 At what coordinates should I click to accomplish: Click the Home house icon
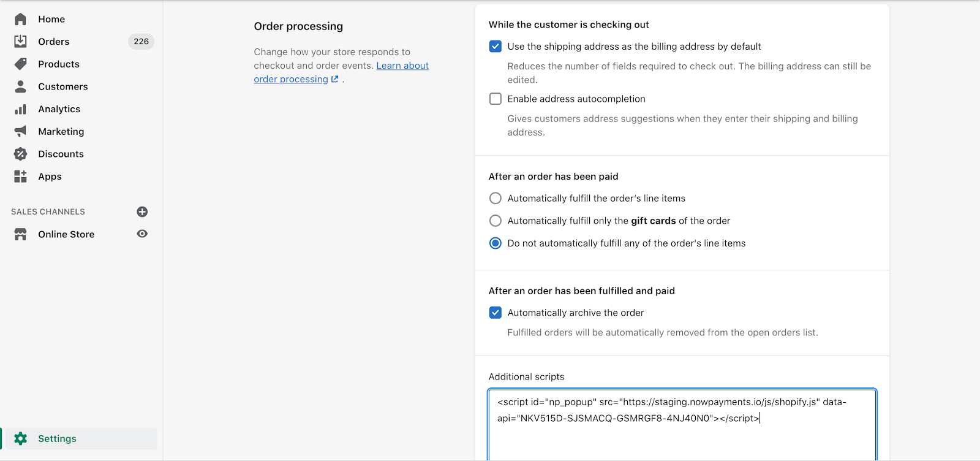[x=20, y=19]
